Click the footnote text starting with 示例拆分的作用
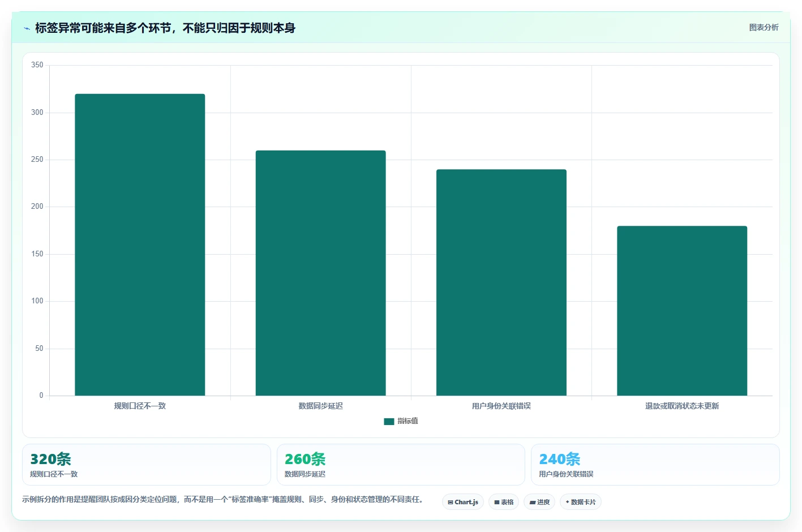The width and height of the screenshot is (802, 532). tap(224, 499)
